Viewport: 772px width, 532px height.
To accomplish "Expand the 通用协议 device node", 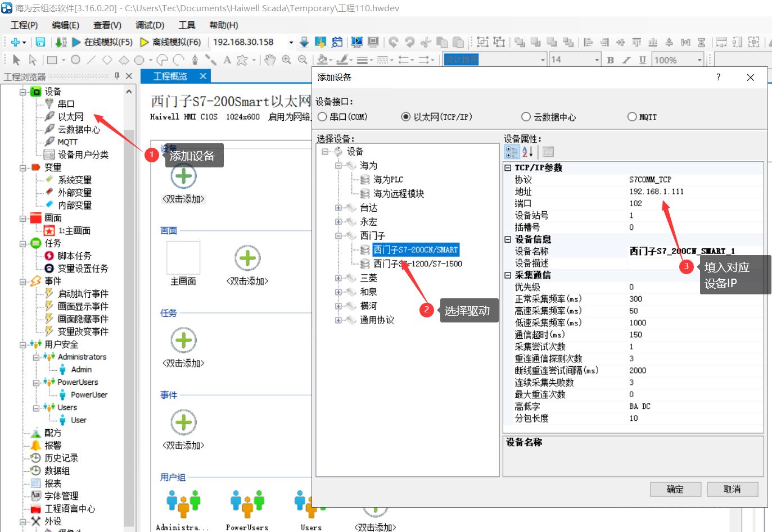I will coord(338,320).
